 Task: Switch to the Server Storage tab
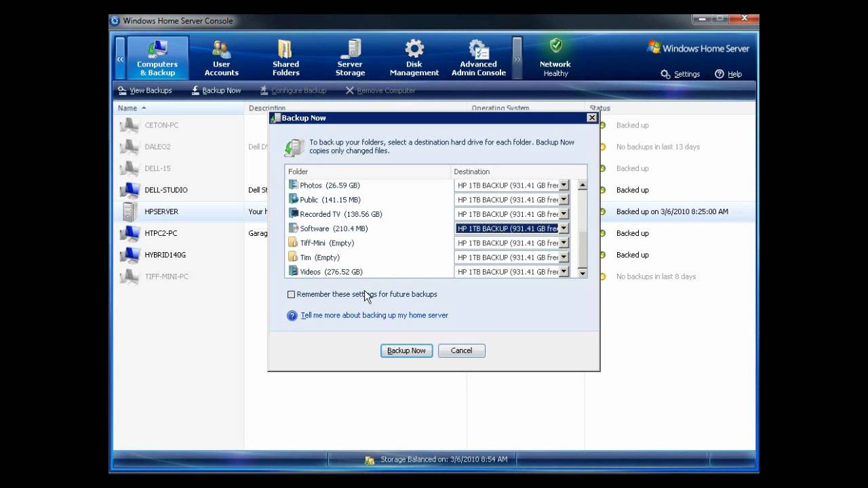click(350, 58)
